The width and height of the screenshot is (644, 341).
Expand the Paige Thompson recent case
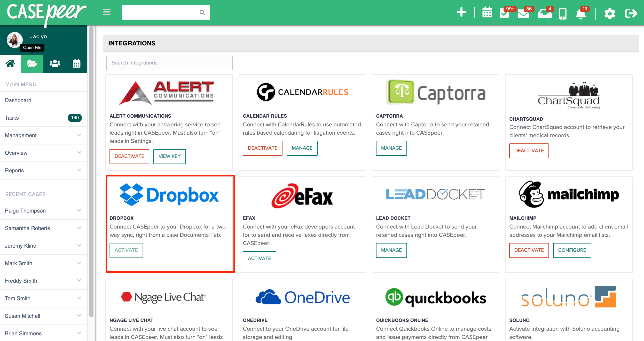click(x=78, y=210)
